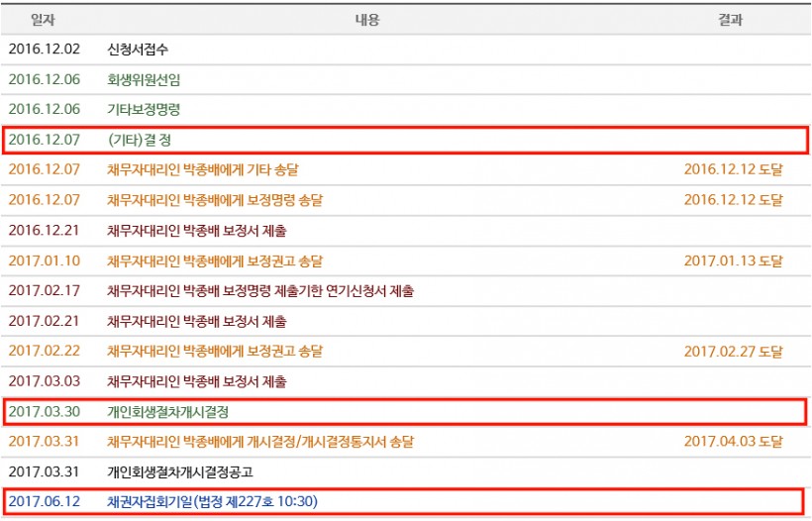Click the date beside 개시결정통지서 송달 entry
Image resolution: width=812 pixels, height=521 pixels.
(45, 442)
